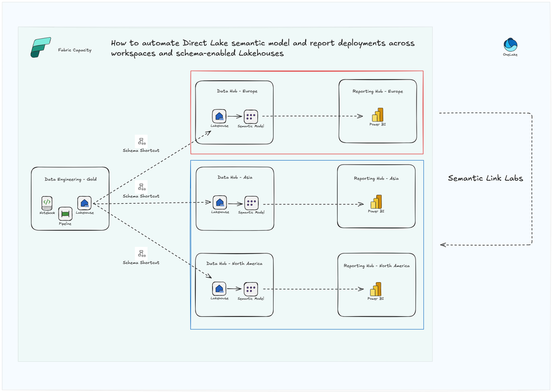
Task: Click the 'Reporting Hub - Europe' heading
Action: tap(378, 91)
